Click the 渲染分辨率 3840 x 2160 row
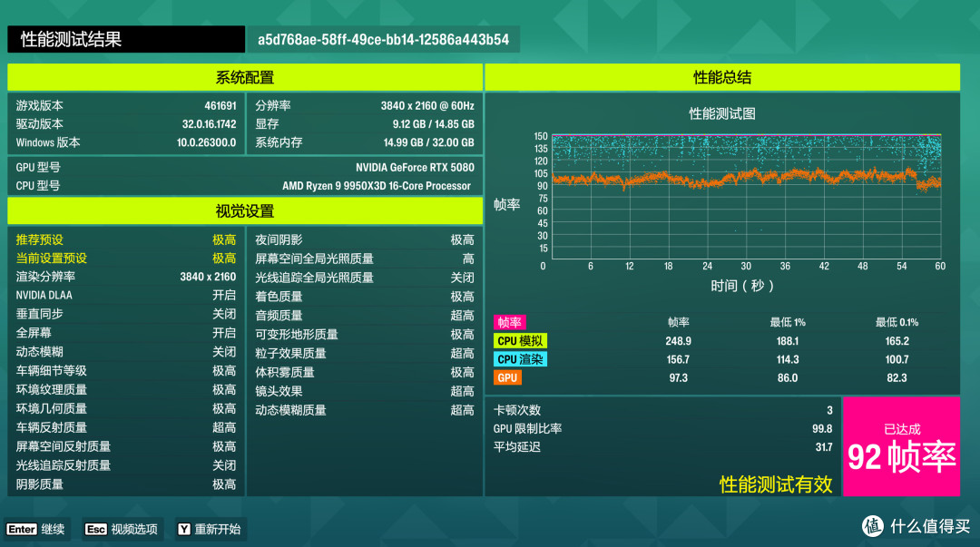Screen dimensions: 980x547 point(126,277)
